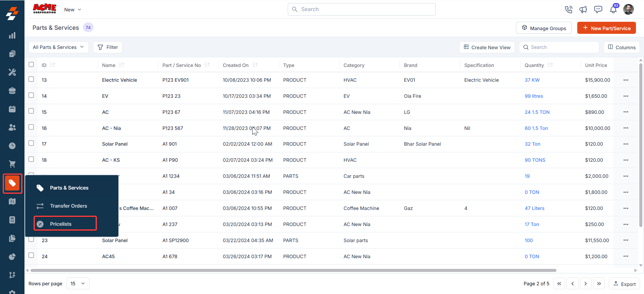This screenshot has width=644, height=294.
Task: Toggle the select-all header checkbox
Action: click(x=31, y=64)
